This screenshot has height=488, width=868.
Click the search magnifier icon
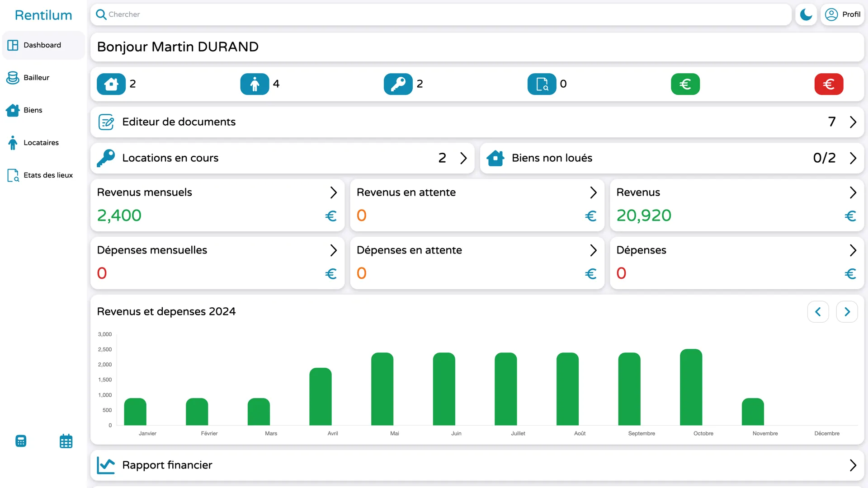point(101,14)
